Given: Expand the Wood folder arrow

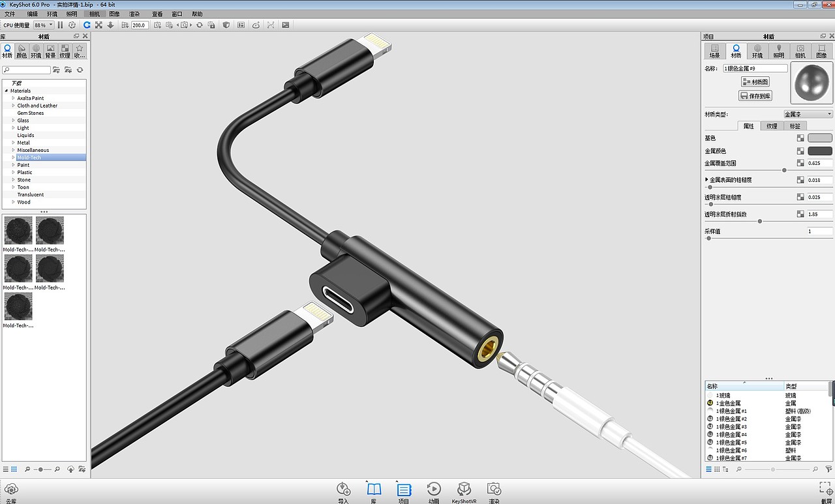Looking at the screenshot, I should pos(13,202).
